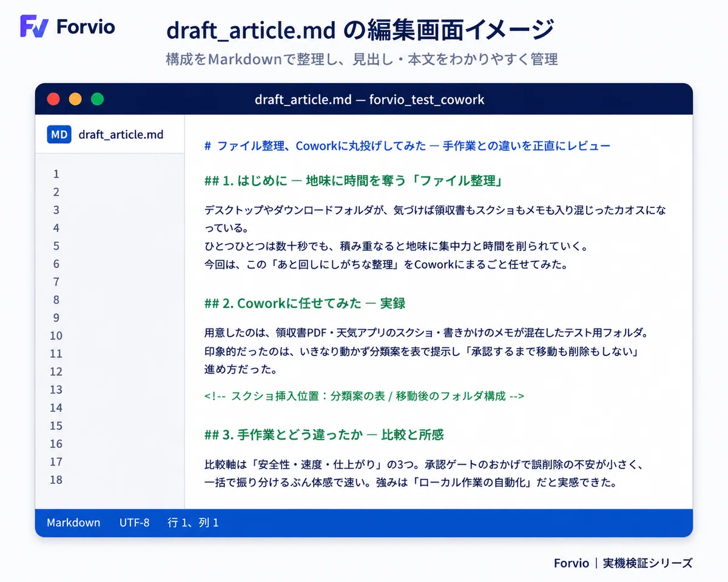The width and height of the screenshot is (728, 582).
Task: Click line number 2 in the gutter
Action: 56,192
